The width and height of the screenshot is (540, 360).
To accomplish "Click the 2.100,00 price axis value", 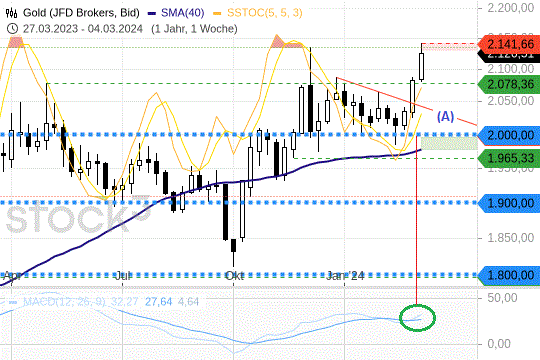I will [511, 69].
